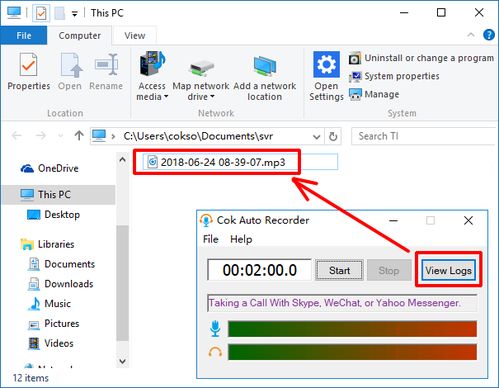Open Downloads in navigation pane
This screenshot has height=388, width=499.
pos(60,284)
